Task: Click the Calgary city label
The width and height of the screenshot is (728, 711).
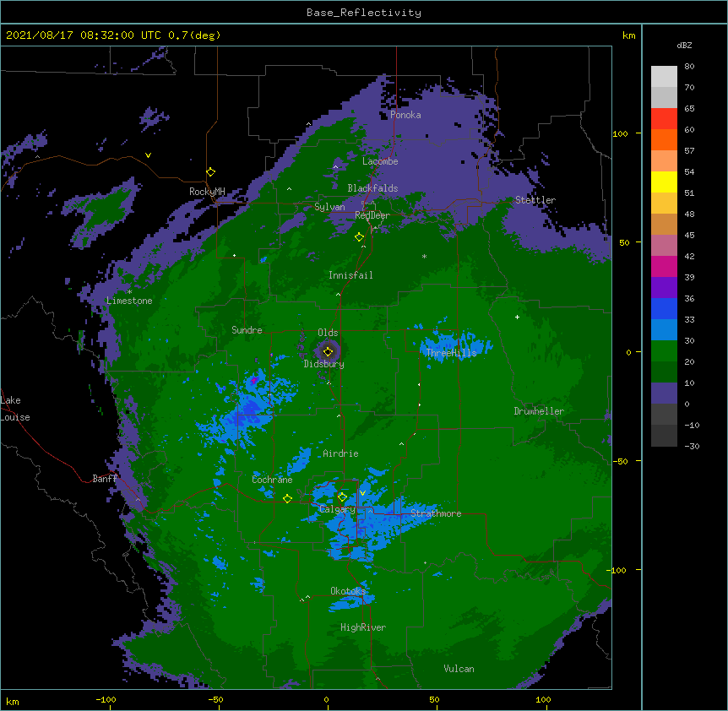Action: point(338,509)
